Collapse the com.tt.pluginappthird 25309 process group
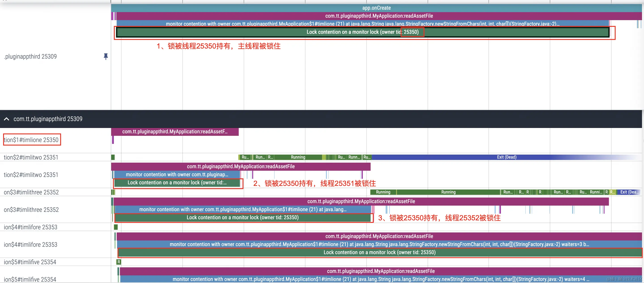Screen dimensions: 644x283 coord(6,119)
